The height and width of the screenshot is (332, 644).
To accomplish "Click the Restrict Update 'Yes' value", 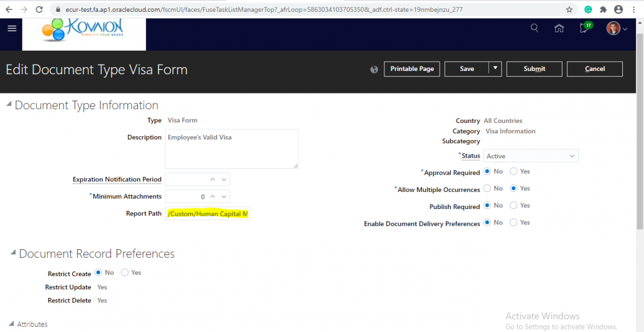I will tap(102, 287).
